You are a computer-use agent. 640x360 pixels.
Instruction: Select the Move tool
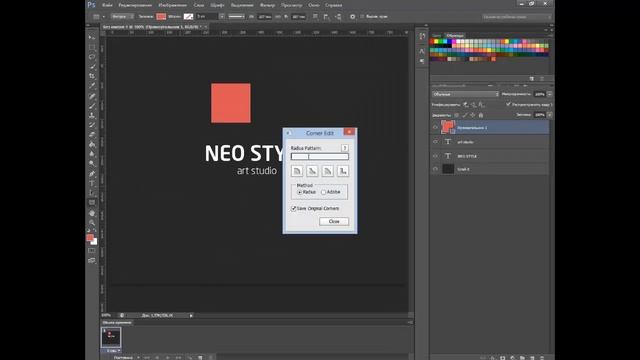point(92,37)
